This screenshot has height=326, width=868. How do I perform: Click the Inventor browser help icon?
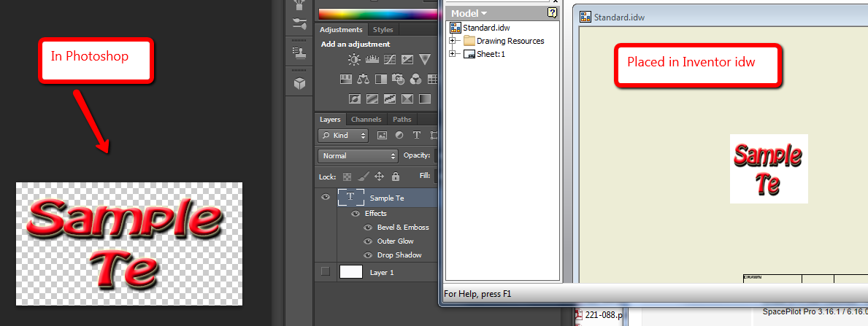552,12
